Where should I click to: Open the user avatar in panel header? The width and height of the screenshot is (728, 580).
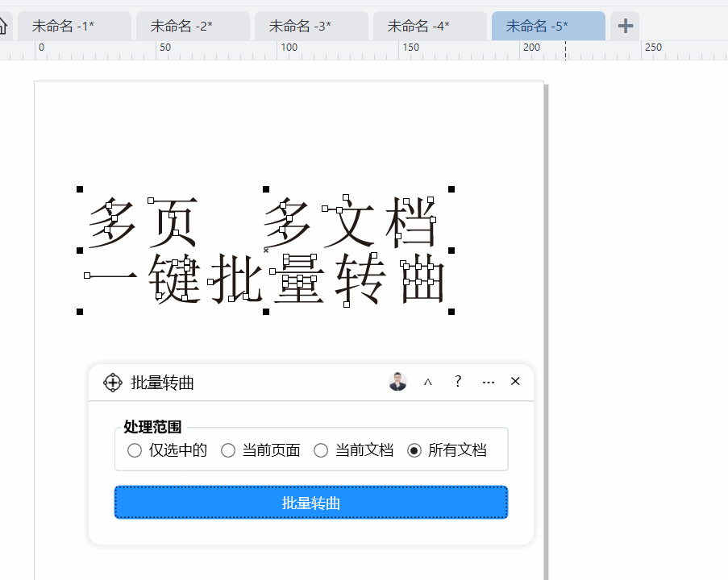coord(397,382)
